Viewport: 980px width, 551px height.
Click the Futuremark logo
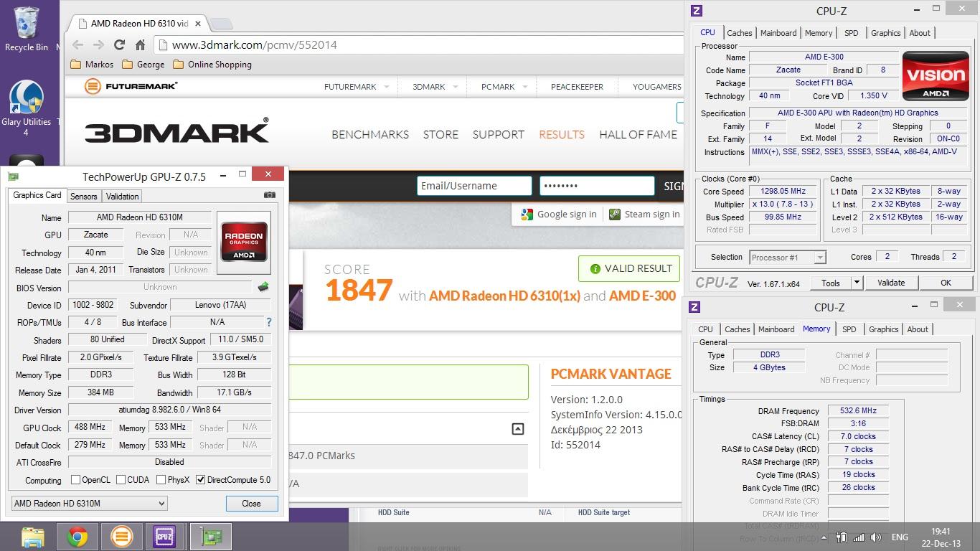pos(131,86)
